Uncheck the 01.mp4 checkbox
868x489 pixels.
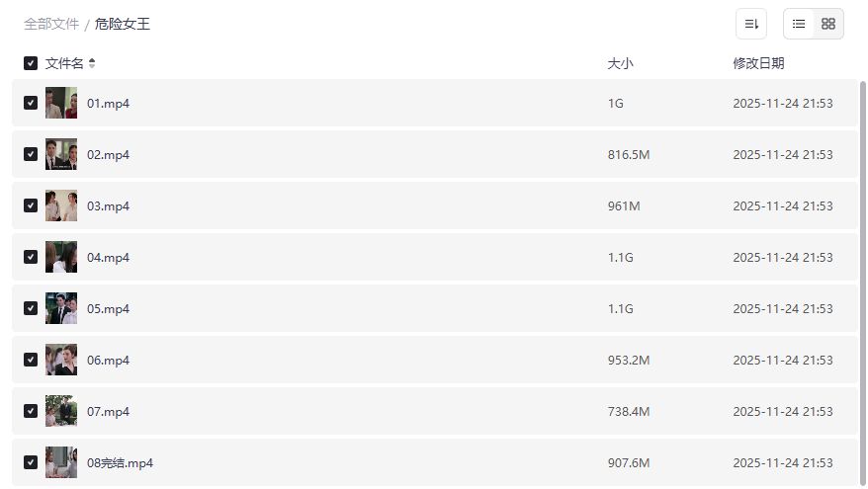click(31, 103)
